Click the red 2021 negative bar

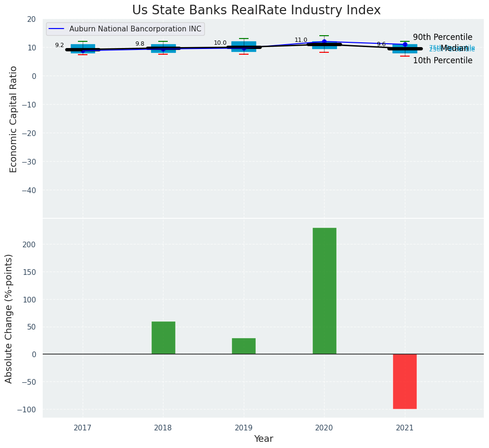[404, 381]
